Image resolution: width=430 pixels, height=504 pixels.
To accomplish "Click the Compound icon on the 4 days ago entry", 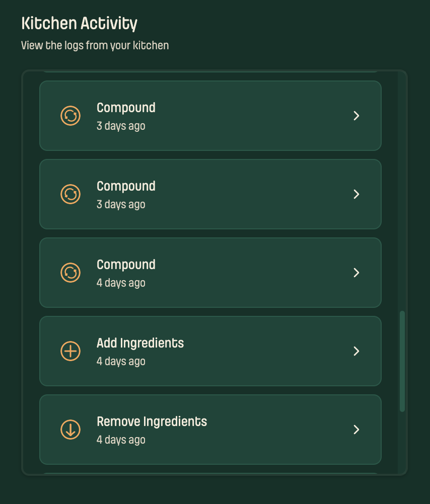I will [x=70, y=273].
